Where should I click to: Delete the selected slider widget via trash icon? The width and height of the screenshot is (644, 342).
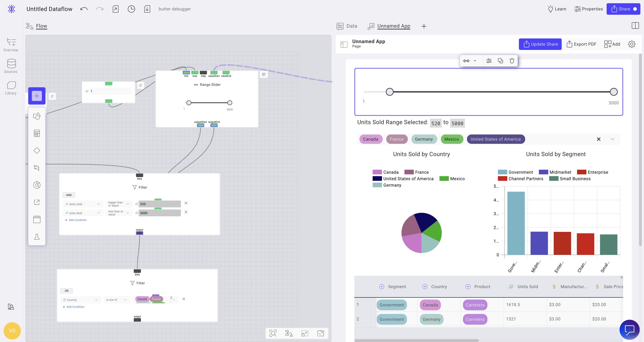[512, 61]
